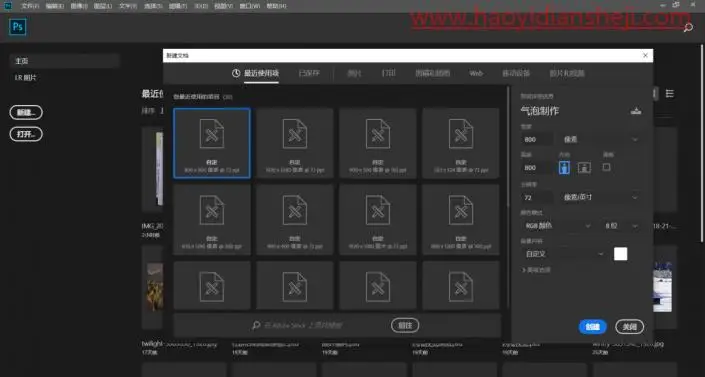705x377 pixels.
Task: Open the search magnifier in top bar
Action: (x=688, y=28)
